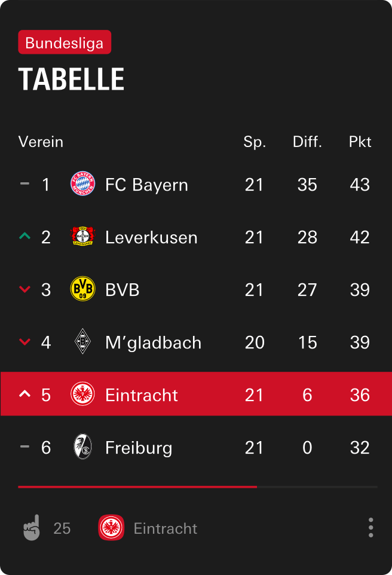Open the three-dot more options menu
The image size is (392, 575).
click(371, 528)
